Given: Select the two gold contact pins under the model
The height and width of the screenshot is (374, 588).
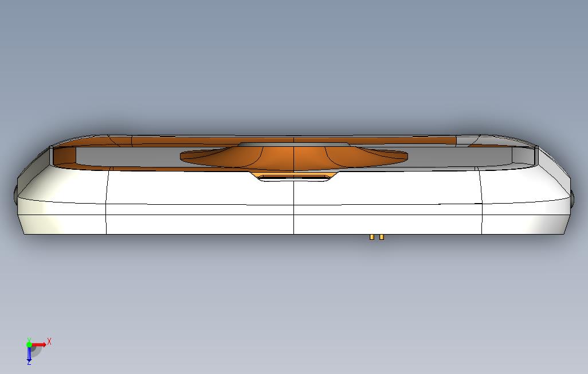Looking at the screenshot, I should coord(377,237).
